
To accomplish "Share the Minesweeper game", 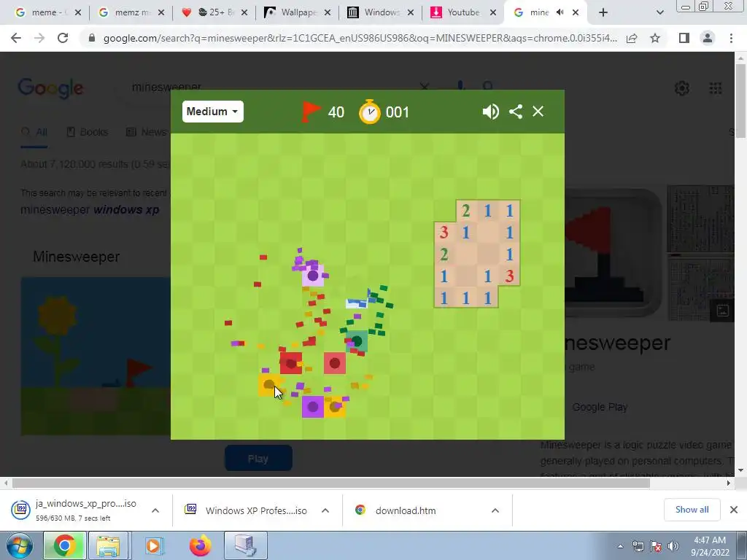I will click(x=516, y=112).
